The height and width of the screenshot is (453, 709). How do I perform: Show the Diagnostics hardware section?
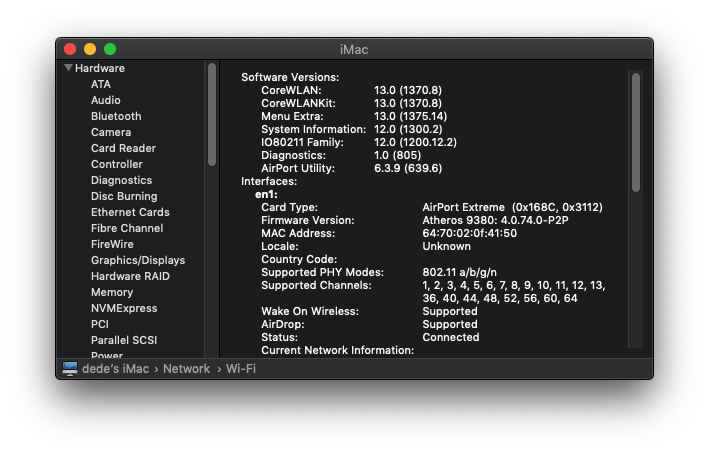122,180
